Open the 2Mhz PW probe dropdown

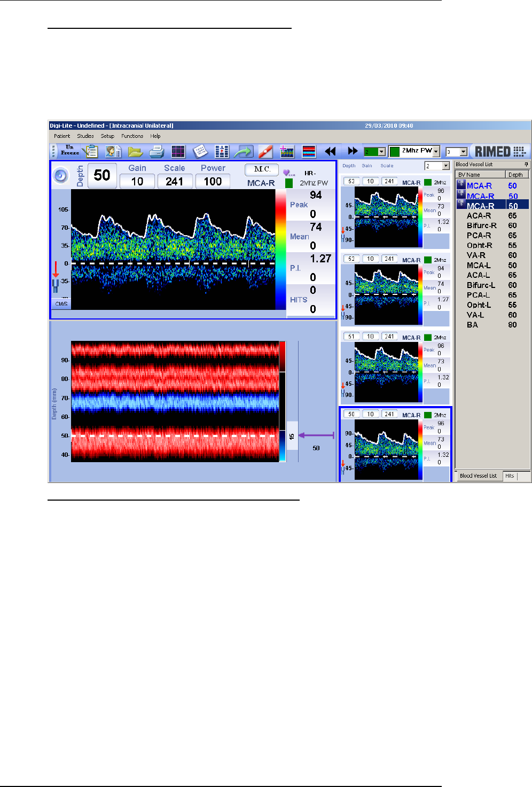click(436, 152)
